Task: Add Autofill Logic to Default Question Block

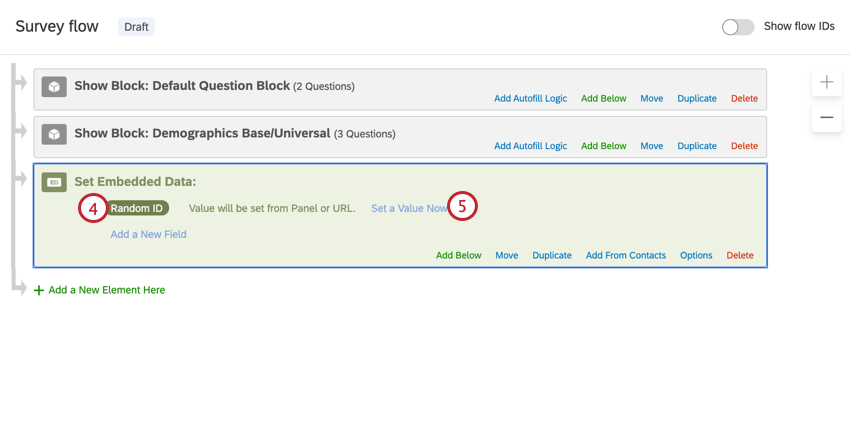Action: tap(530, 98)
